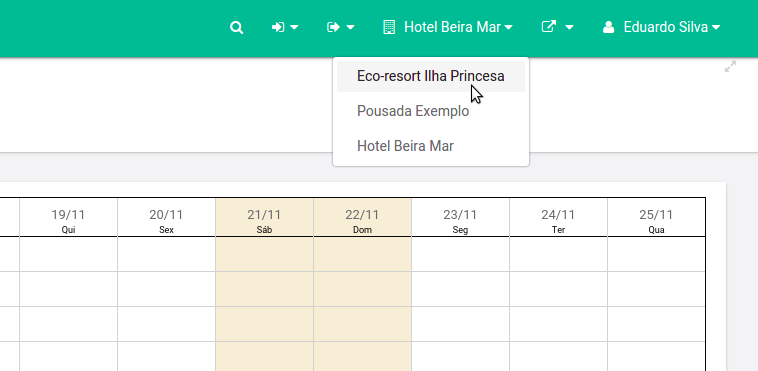Open the external link icon menu
This screenshot has width=758, height=371.
pos(548,27)
